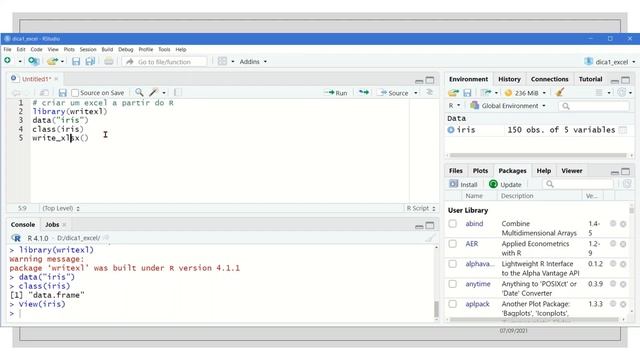Open the Import Dataset dropdown
Image resolution: width=640 pixels, height=360 pixels.
click(x=489, y=93)
